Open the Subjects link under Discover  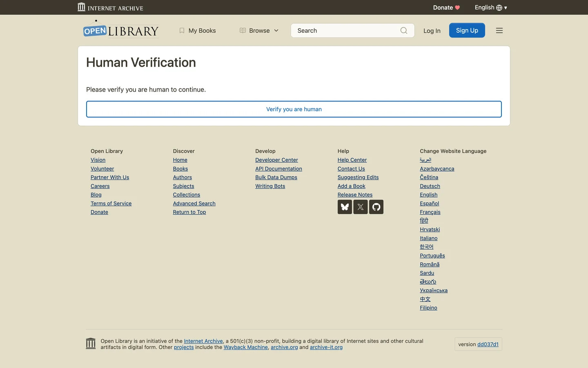tap(183, 186)
